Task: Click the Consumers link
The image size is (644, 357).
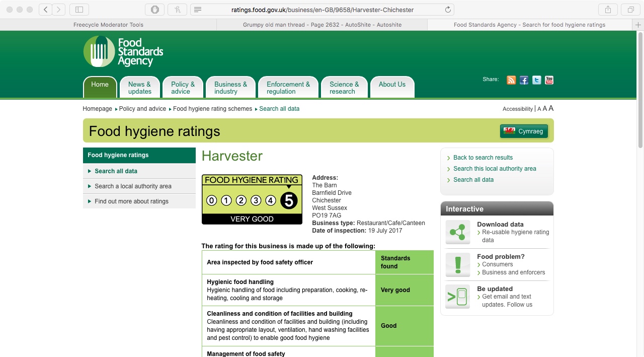Action: point(497,264)
